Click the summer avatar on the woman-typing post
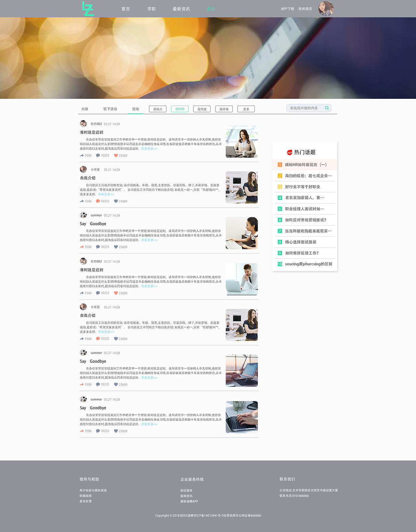The width and height of the screenshot is (416, 532). point(83,215)
